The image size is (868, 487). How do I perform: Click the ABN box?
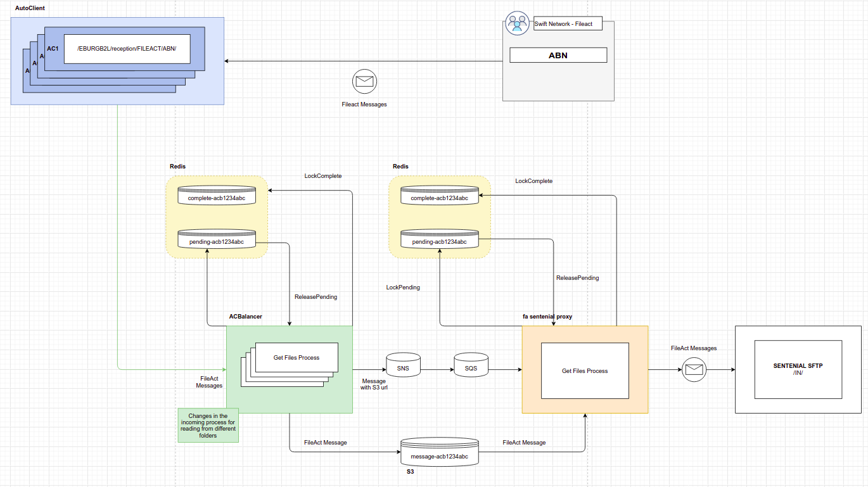(558, 55)
